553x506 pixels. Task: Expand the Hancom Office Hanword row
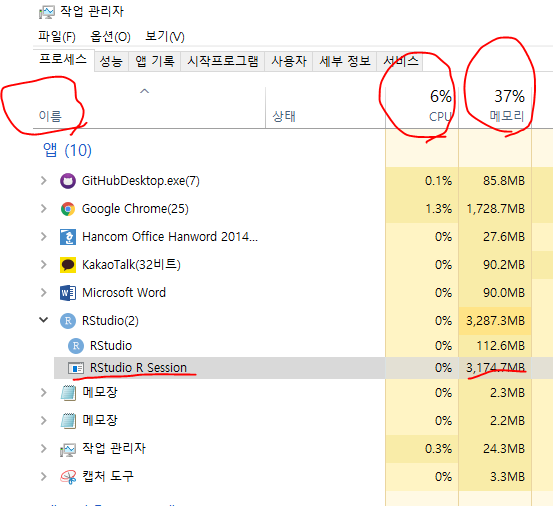[x=43, y=236]
